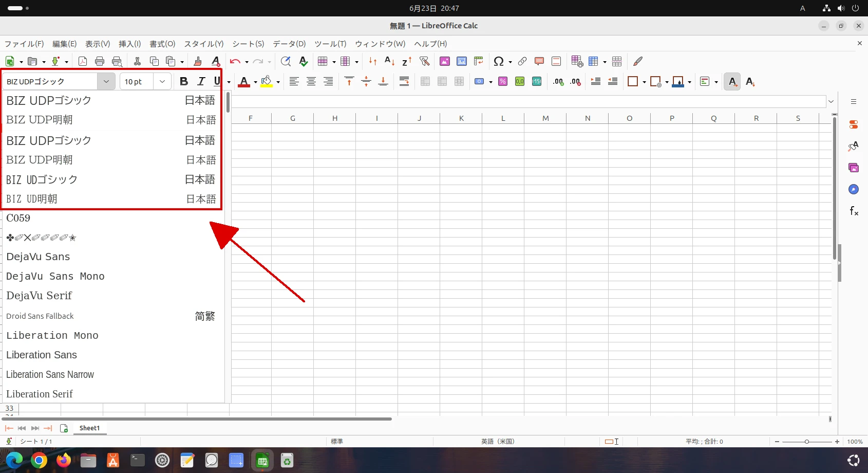Toggle Italic formatting
This screenshot has width=868, height=473.
[x=201, y=81]
